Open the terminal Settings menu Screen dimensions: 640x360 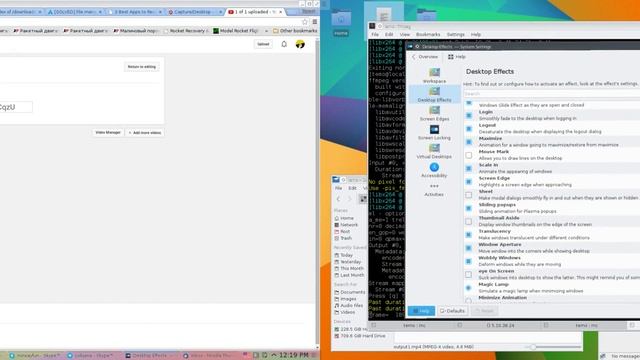click(456, 35)
